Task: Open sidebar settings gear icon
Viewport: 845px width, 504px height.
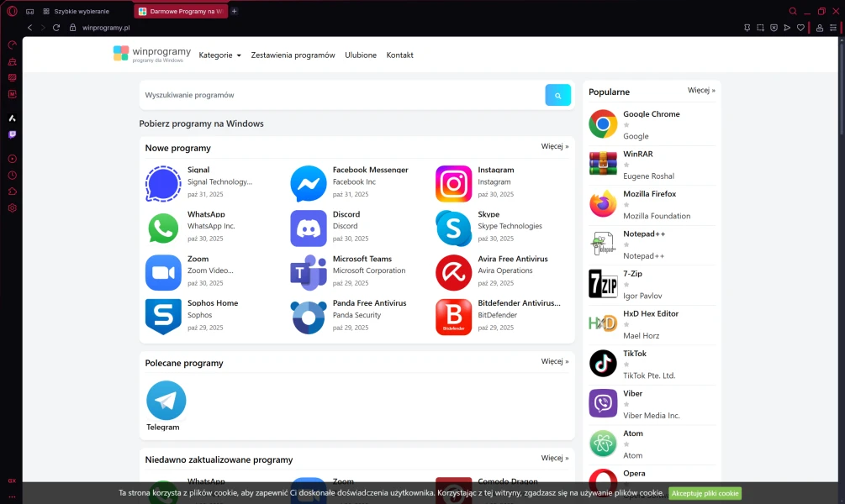Action: (12, 207)
